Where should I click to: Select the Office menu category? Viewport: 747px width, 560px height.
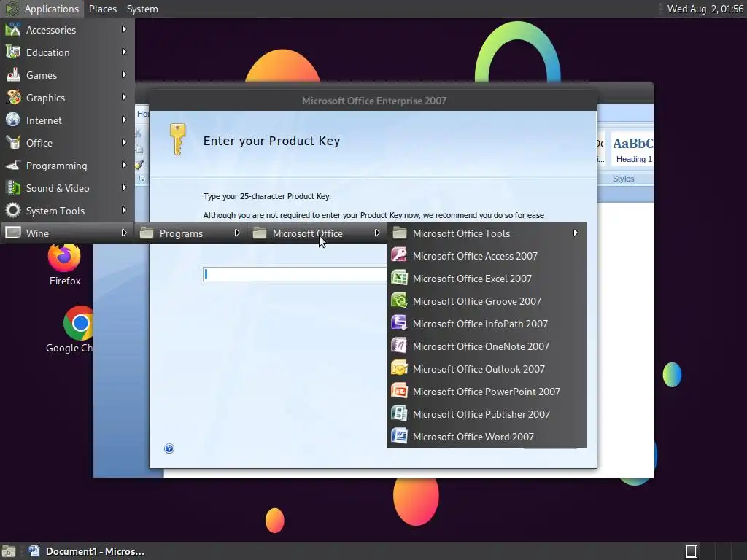[67, 143]
